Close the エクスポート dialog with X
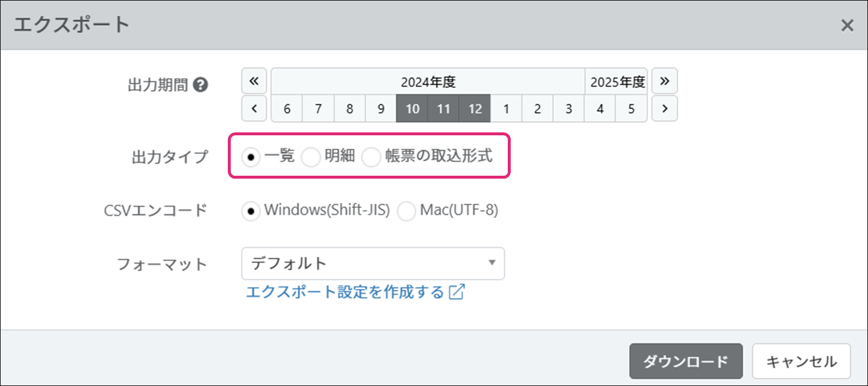868x386 pixels. (847, 25)
